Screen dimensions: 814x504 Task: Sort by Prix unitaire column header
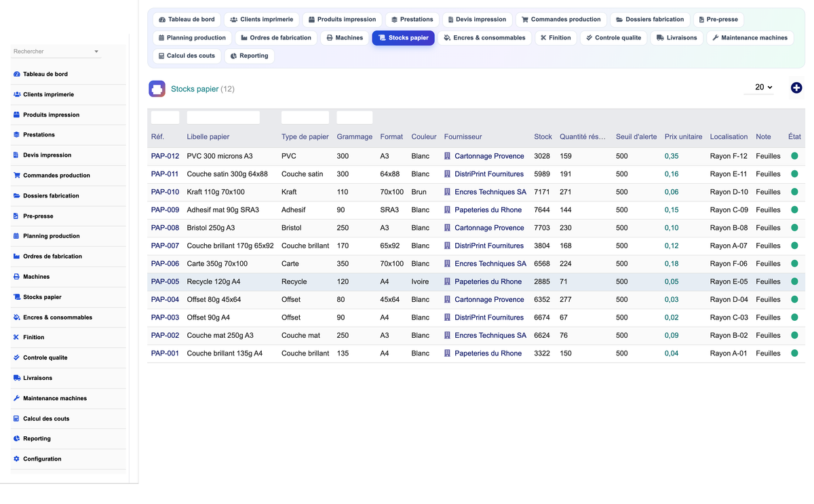[683, 136]
